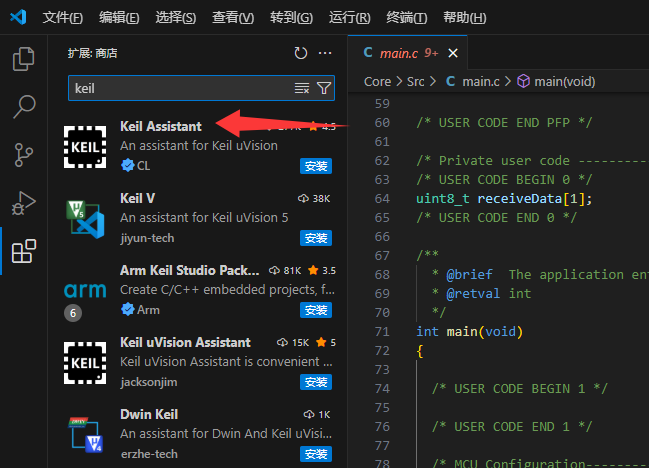This screenshot has width=649, height=468.
Task: Click the USER CODE END PFP comment
Action: [x=505, y=122]
